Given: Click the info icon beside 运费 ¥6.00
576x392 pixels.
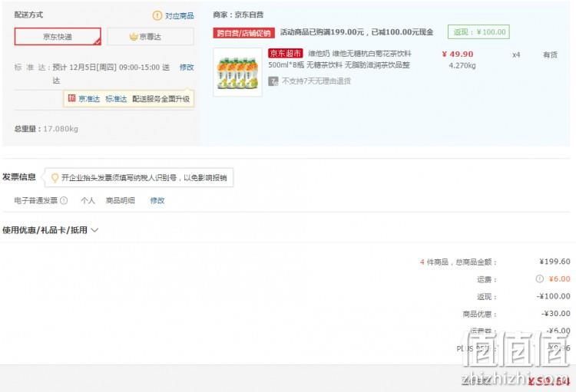Looking at the screenshot, I should 540,279.
